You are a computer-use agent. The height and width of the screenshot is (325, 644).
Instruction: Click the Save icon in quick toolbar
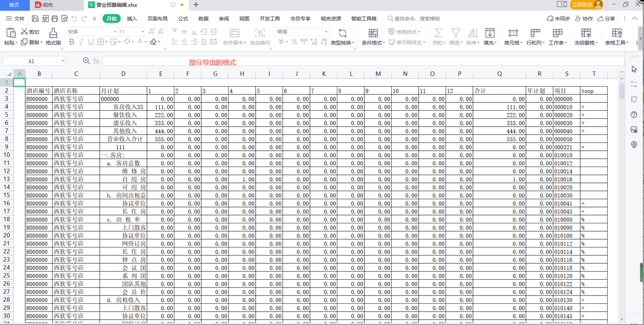click(35, 18)
